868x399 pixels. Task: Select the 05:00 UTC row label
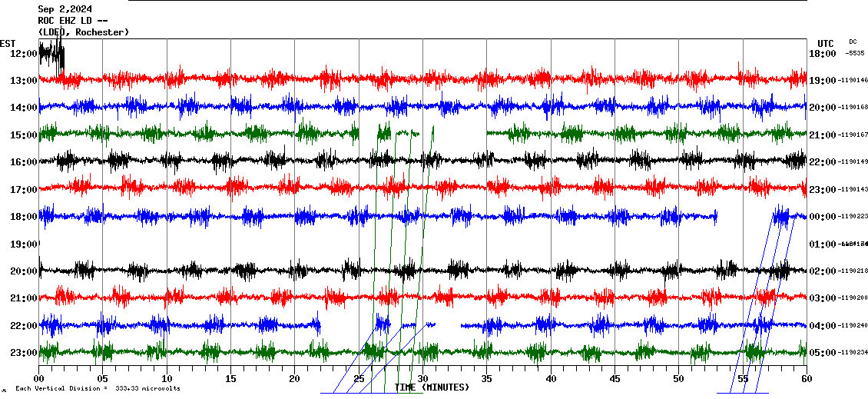click(x=823, y=353)
